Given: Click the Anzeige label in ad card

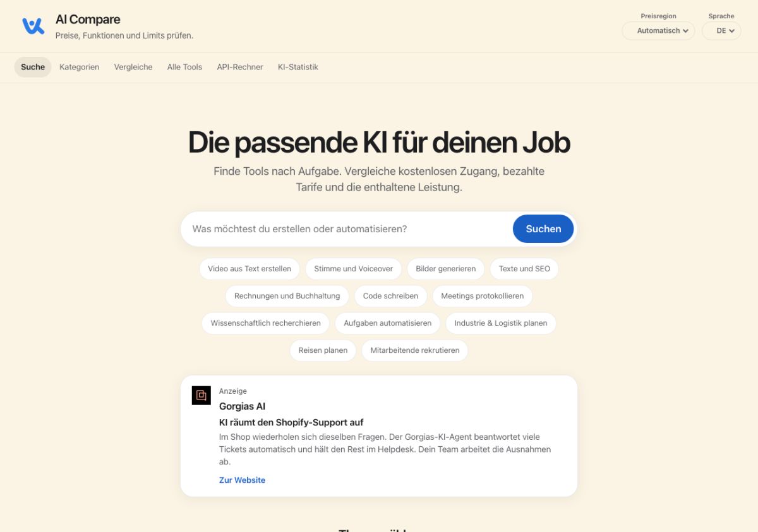Looking at the screenshot, I should tap(233, 391).
